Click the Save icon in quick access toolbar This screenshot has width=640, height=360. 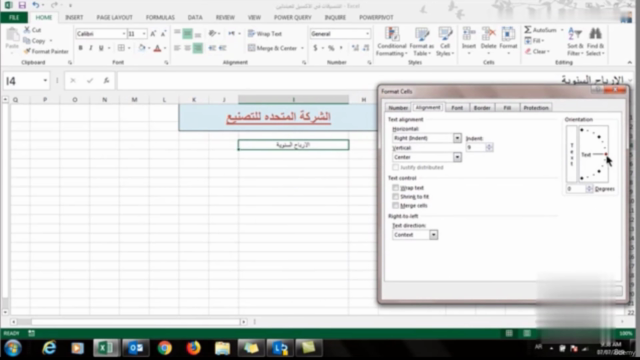pyautogui.click(x=22, y=5)
